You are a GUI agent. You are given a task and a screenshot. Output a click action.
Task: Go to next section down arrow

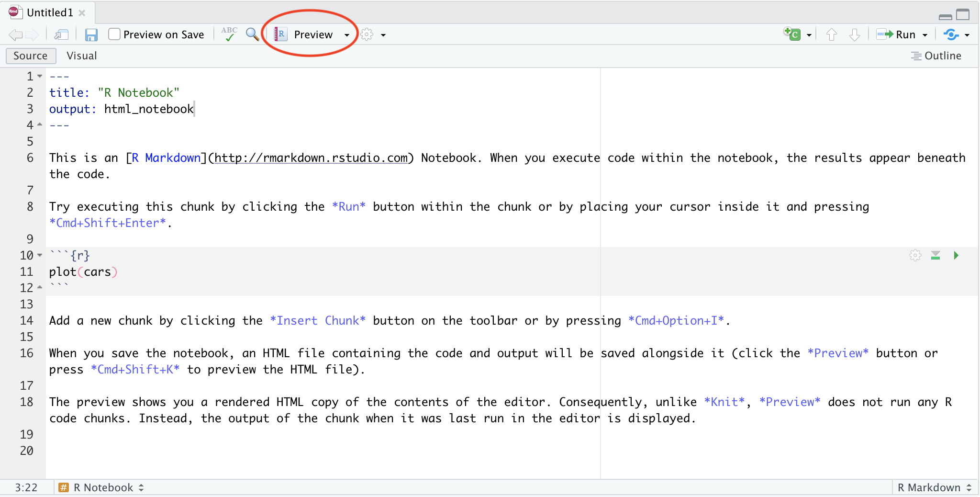tap(854, 34)
